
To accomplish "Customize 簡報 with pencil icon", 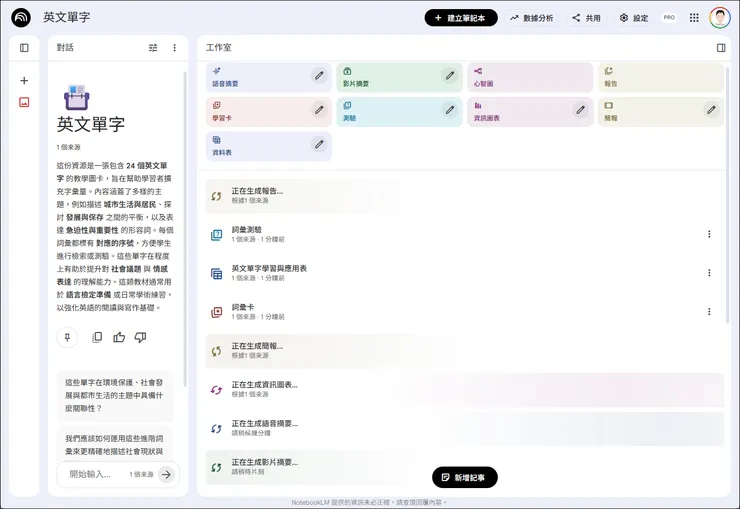I will [711, 110].
